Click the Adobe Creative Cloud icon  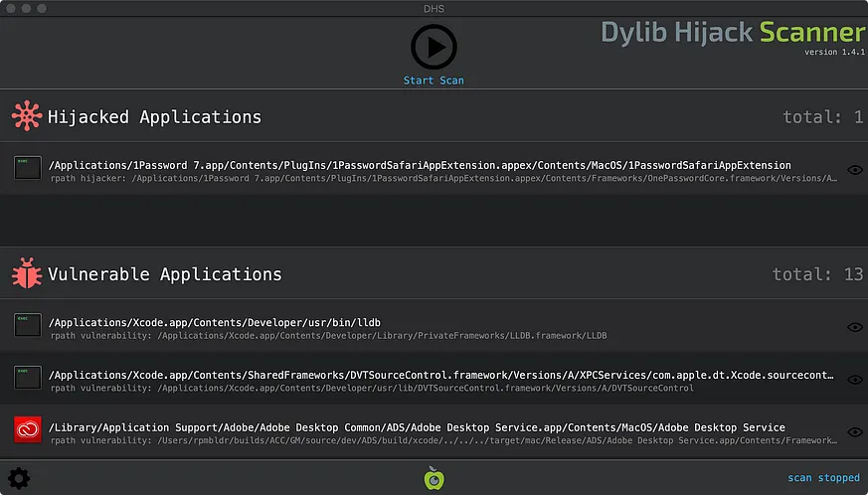28,429
